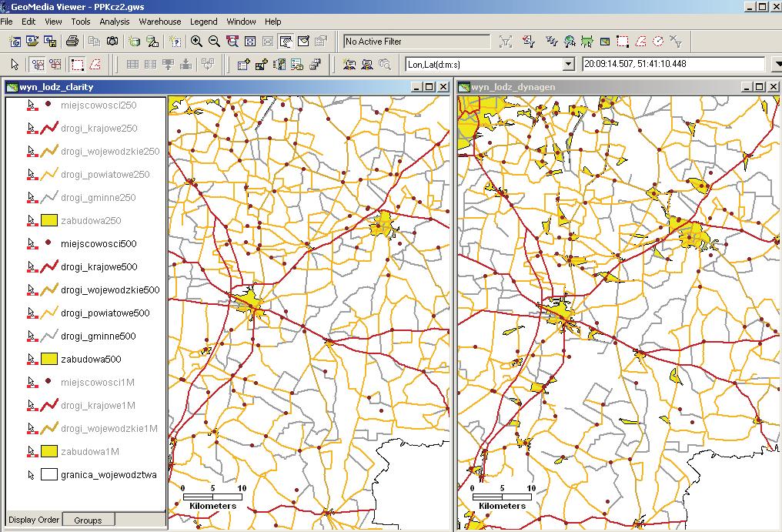This screenshot has width=782, height=532.
Task: Click the Save GeoWorkspace icon
Action: pos(50,41)
